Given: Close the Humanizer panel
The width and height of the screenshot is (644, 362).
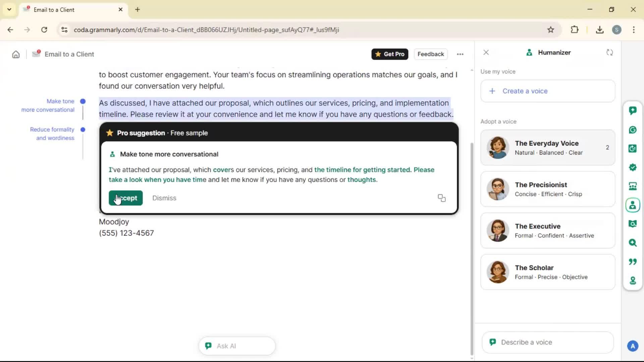Looking at the screenshot, I should coord(486,53).
